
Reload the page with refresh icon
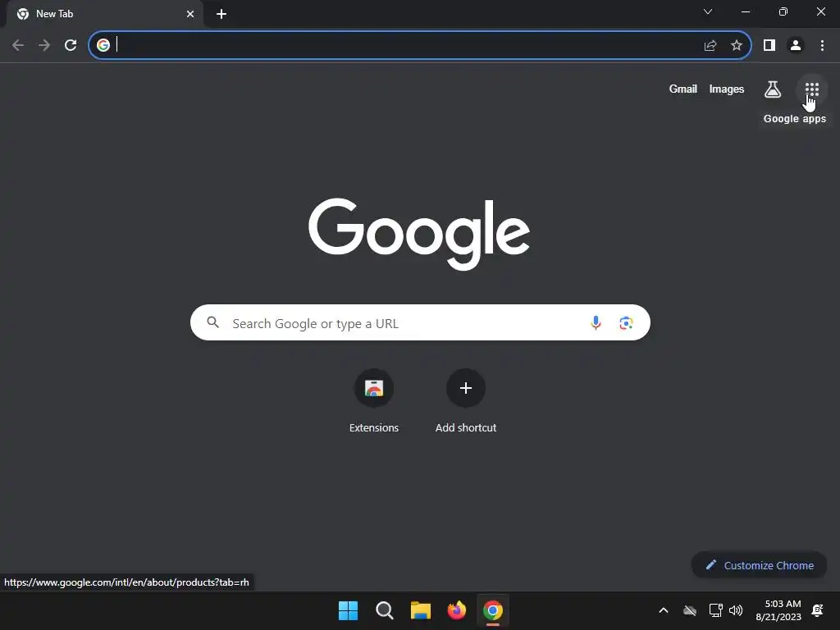(x=71, y=45)
